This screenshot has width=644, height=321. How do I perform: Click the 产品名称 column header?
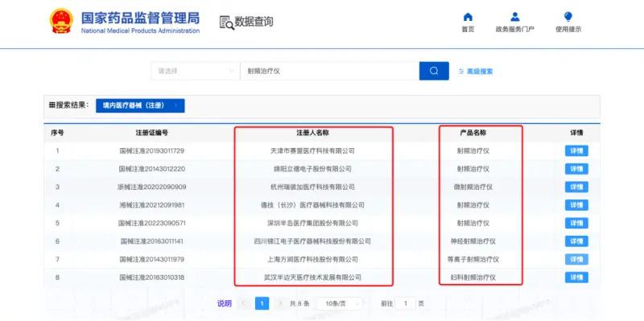(473, 133)
